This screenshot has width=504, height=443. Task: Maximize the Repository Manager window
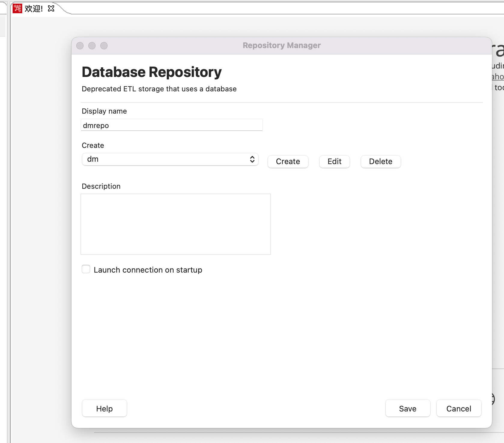[x=104, y=46]
